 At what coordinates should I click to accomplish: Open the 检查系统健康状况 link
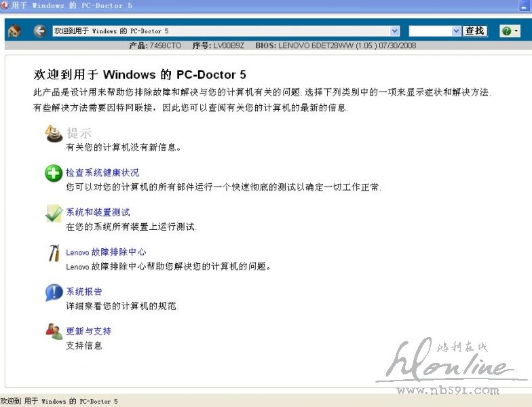[102, 172]
